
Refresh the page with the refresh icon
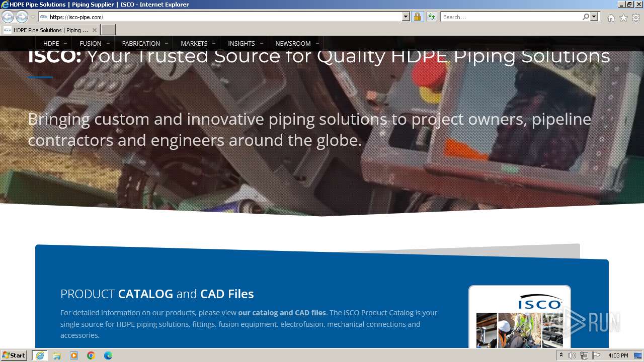pos(432,17)
